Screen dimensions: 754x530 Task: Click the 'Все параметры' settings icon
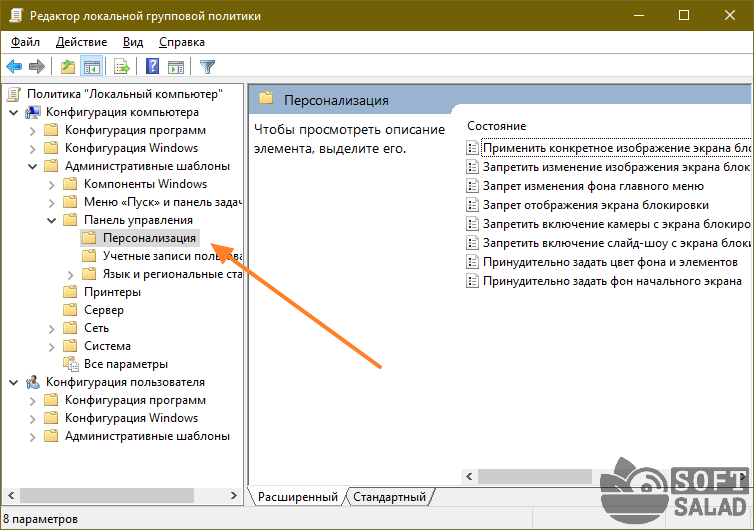coord(71,364)
